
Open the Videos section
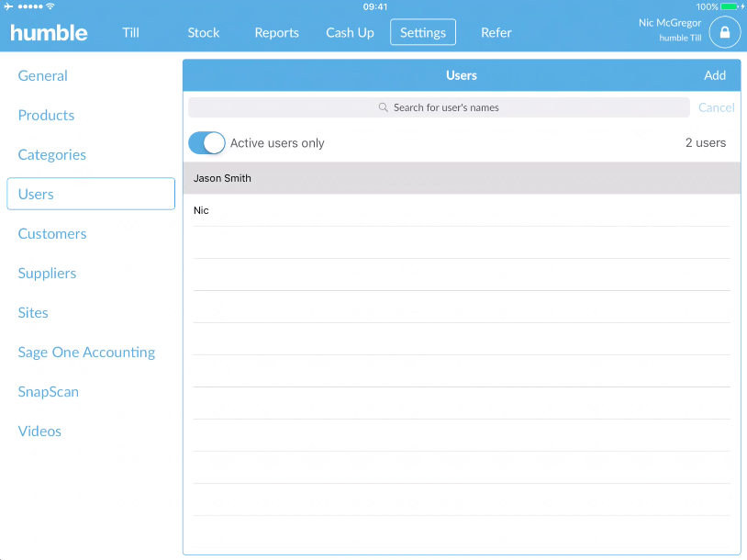(x=39, y=431)
